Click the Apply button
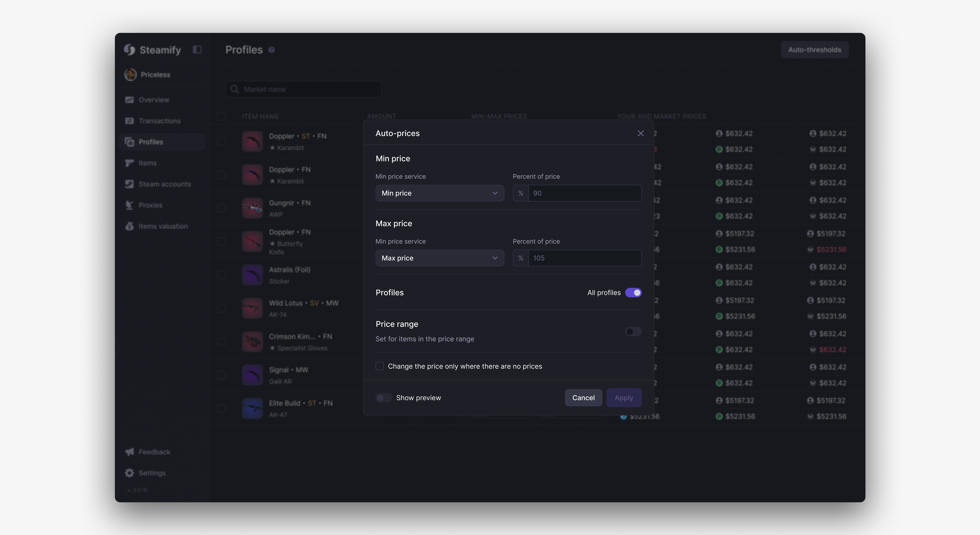This screenshot has height=535, width=980. click(x=624, y=397)
